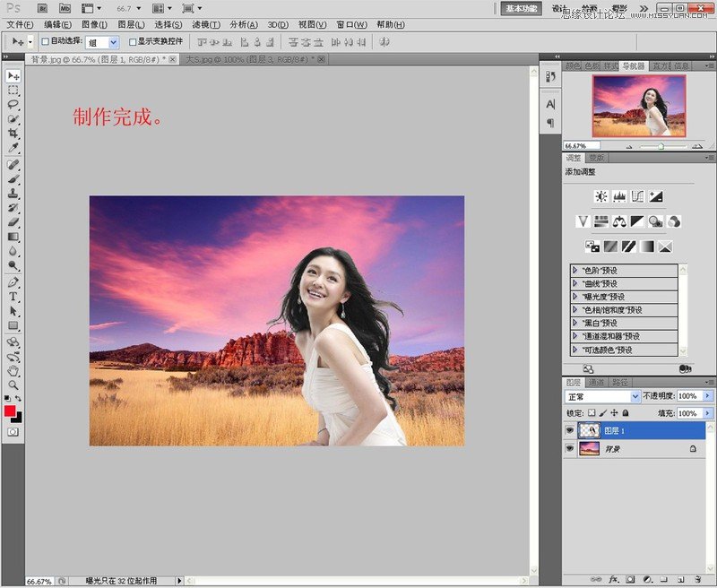This screenshot has width=717, height=588.
Task: Create a new layer in Layers panel
Action: (682, 580)
